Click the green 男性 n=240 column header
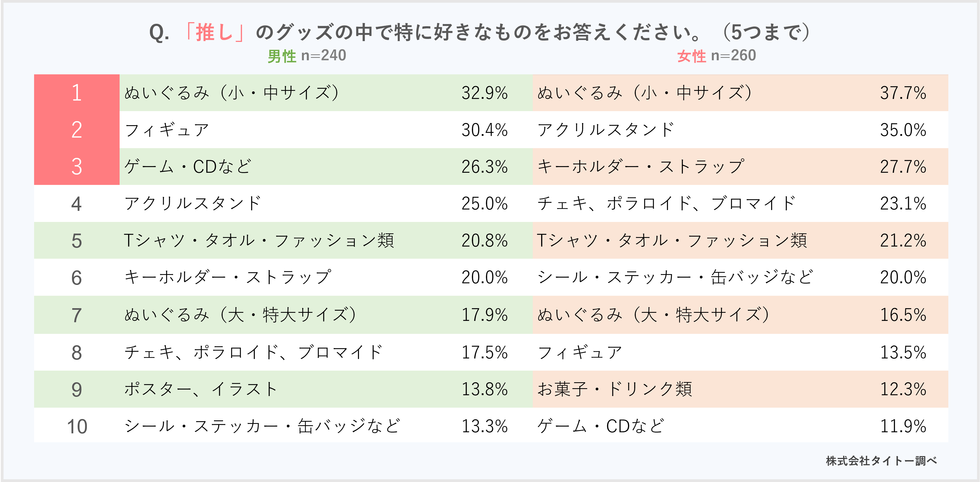Viewport: 980px width, 482px height. pos(307,56)
